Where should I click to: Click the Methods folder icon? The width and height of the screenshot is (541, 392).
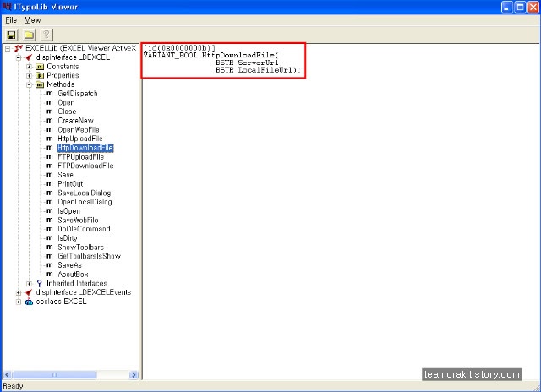[x=40, y=84]
